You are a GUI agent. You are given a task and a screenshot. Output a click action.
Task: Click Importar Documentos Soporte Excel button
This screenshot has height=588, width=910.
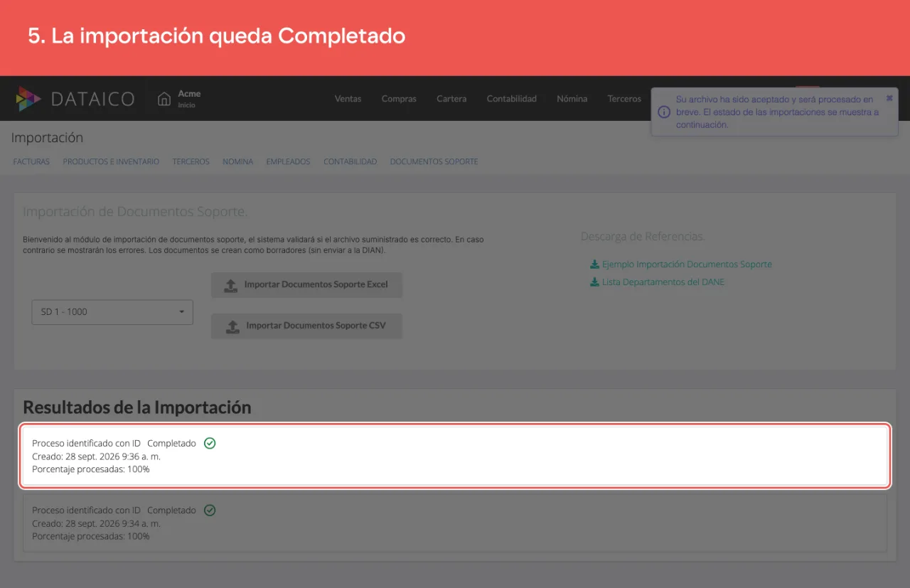306,285
